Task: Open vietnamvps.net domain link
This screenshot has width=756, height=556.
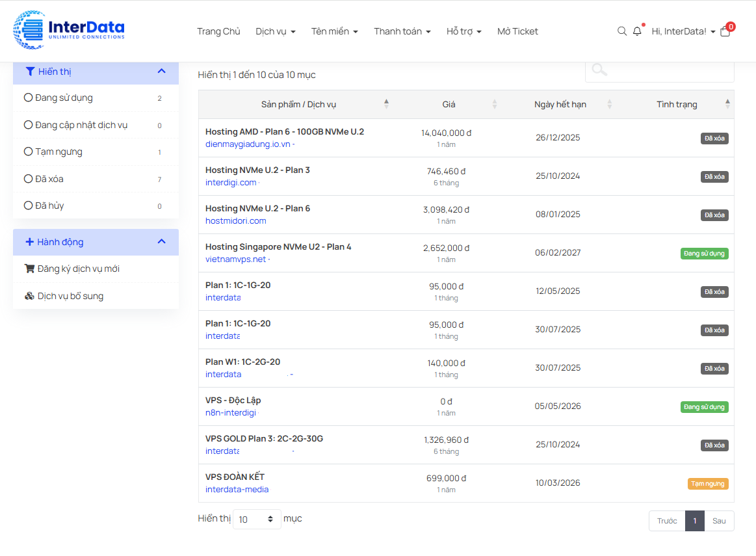Action: tap(236, 259)
